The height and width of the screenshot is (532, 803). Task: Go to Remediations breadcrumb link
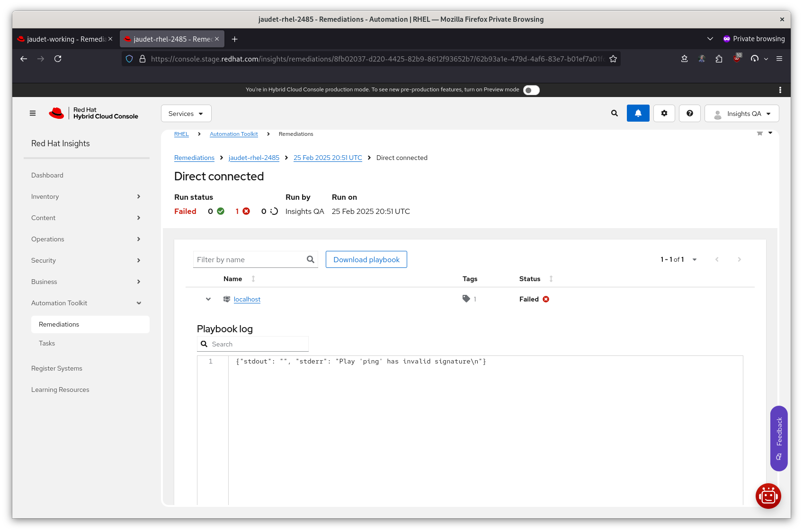pyautogui.click(x=194, y=158)
